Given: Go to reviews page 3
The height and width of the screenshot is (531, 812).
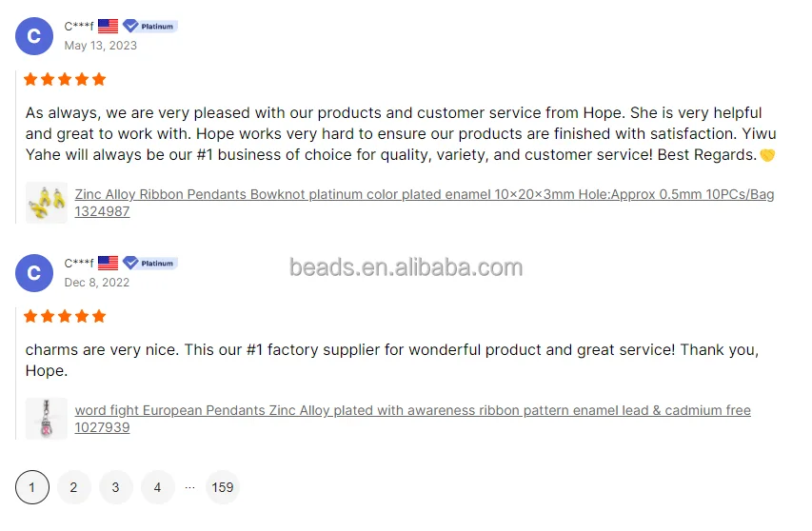Looking at the screenshot, I should click(115, 487).
